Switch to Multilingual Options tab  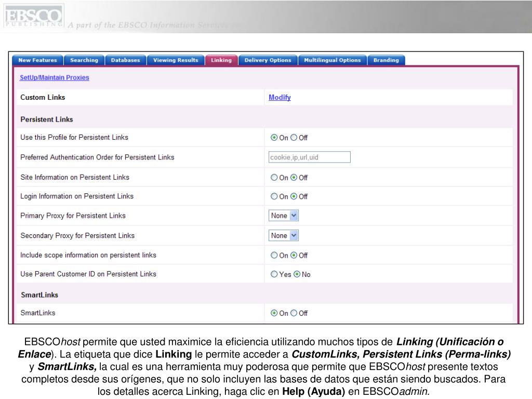[332, 60]
